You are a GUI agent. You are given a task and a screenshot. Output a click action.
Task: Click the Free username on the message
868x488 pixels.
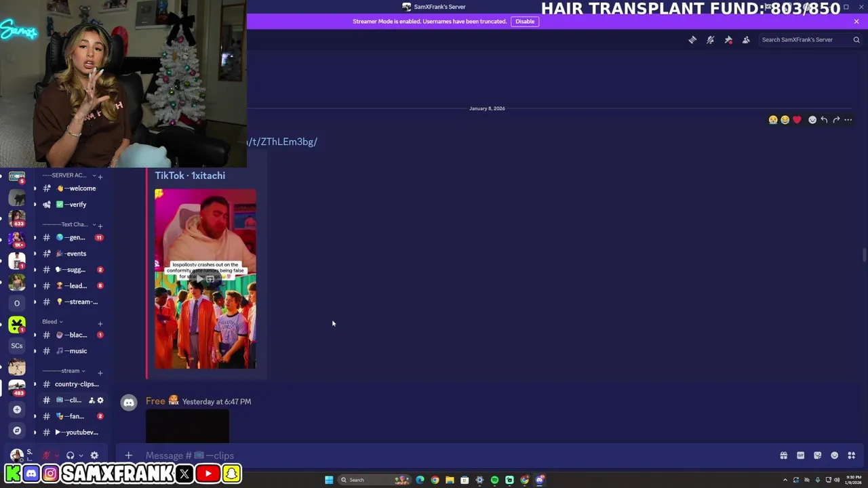tap(155, 401)
